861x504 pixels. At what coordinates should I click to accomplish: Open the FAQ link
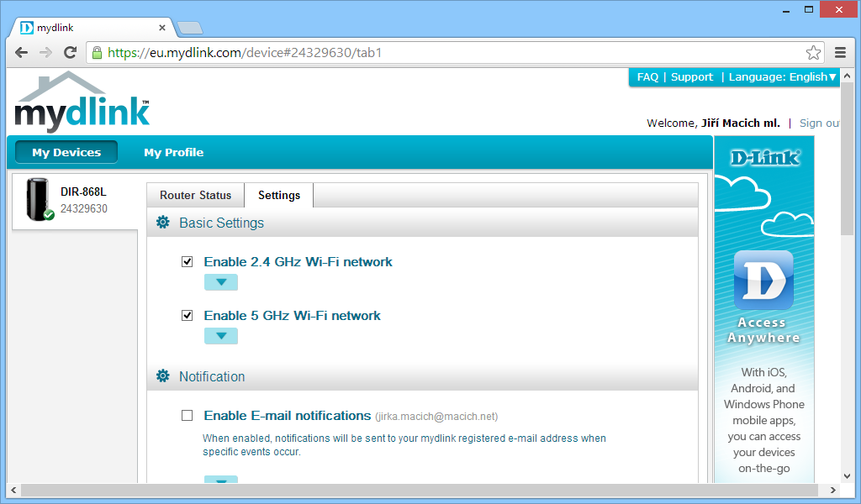[x=647, y=77]
